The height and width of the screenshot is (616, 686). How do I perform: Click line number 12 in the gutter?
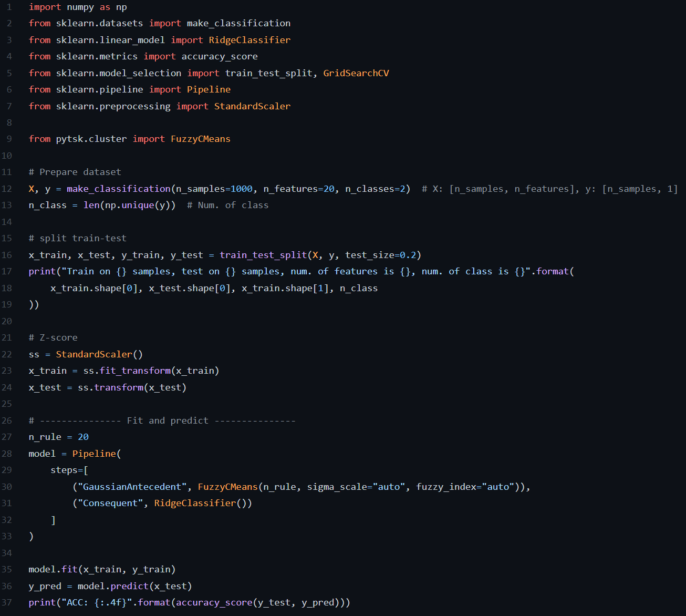point(7,189)
